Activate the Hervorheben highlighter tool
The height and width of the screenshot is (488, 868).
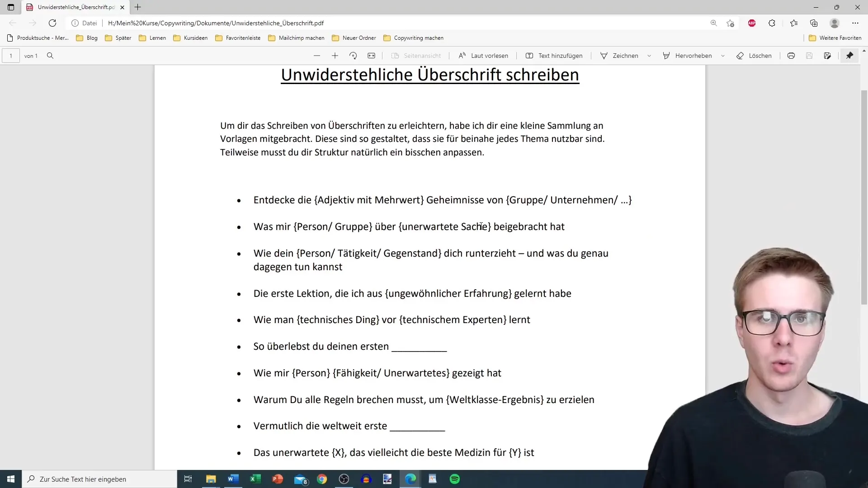coord(688,56)
